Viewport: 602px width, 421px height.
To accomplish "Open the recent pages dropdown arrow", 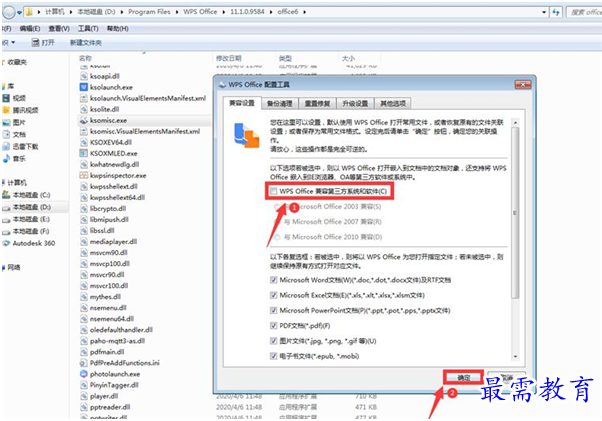I will 19,12.
